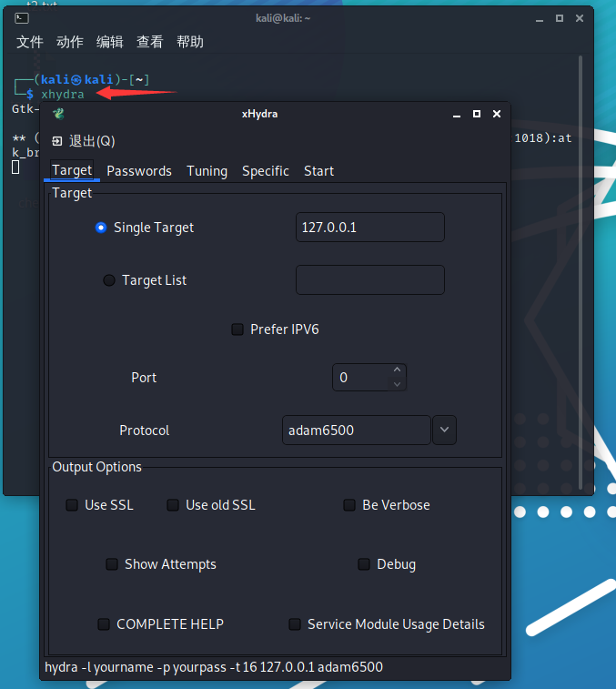The width and height of the screenshot is (616, 689).
Task: Select the Target List radio button
Action: pos(109,280)
